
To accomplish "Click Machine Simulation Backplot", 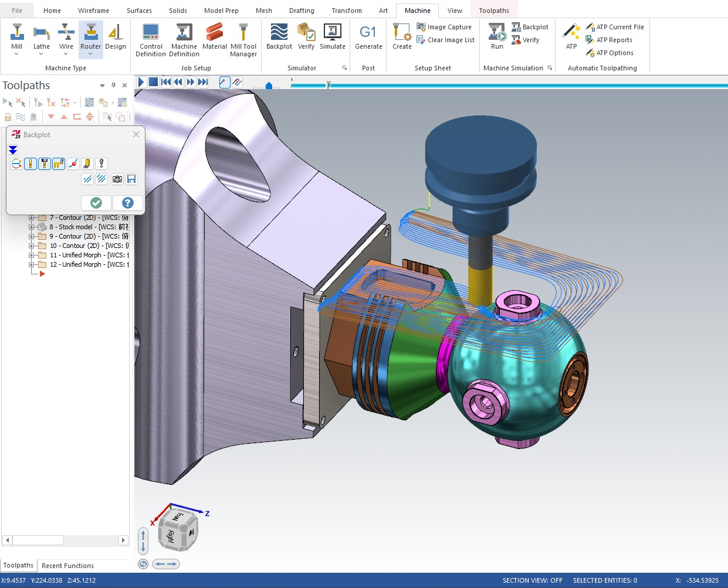I will point(530,27).
